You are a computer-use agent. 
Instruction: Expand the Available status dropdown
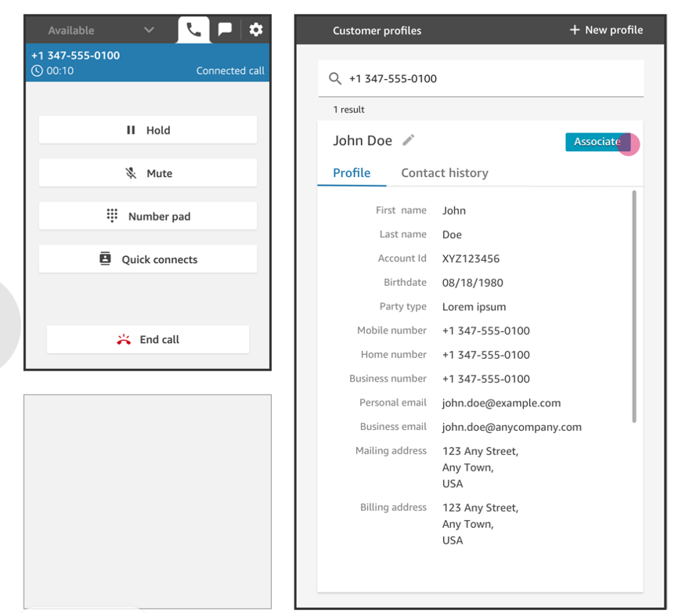[x=149, y=31]
